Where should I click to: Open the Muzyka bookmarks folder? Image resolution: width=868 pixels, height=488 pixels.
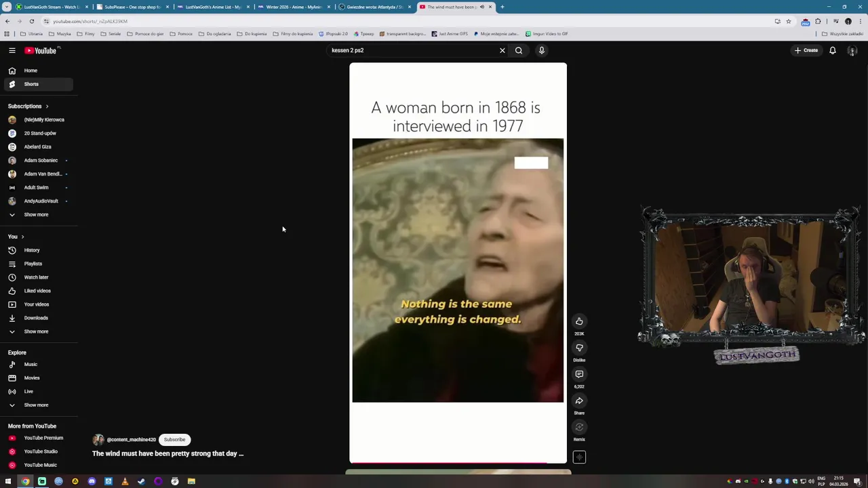click(60, 33)
